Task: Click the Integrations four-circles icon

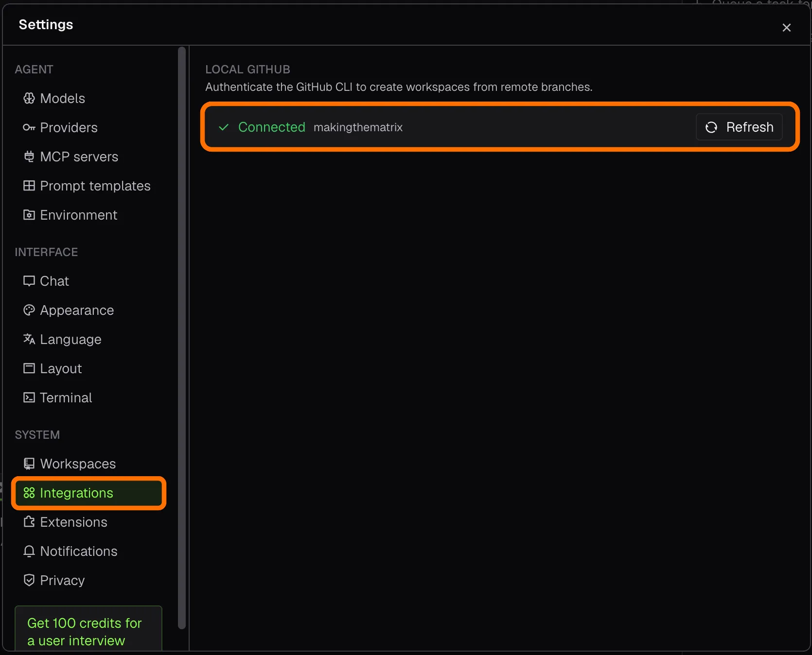Action: [x=29, y=493]
